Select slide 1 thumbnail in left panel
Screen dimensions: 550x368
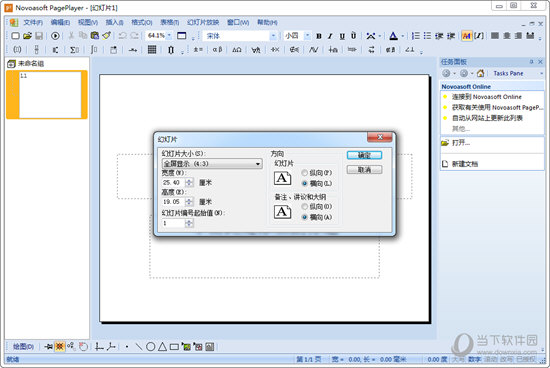(47, 95)
